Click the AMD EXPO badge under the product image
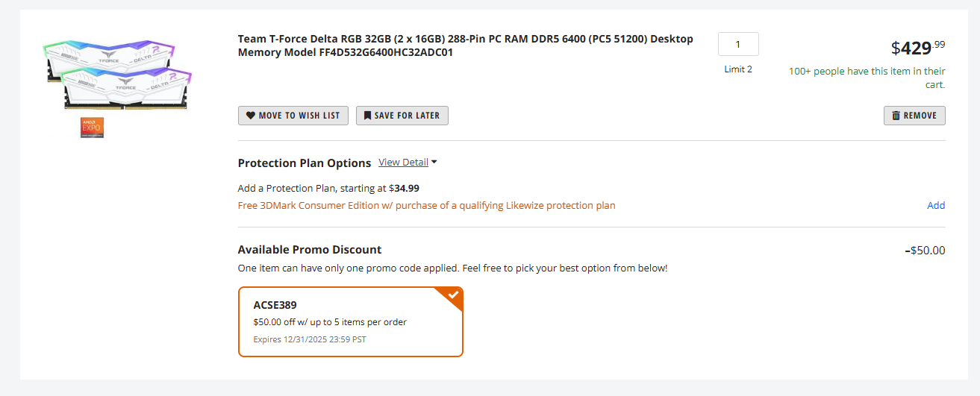Screen dimensions: 980x396 pos(92,128)
